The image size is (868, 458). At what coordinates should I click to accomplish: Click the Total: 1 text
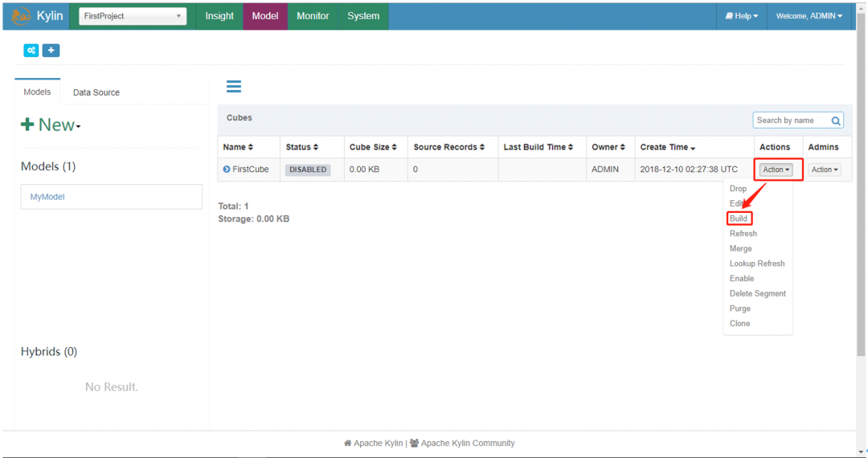pos(233,207)
